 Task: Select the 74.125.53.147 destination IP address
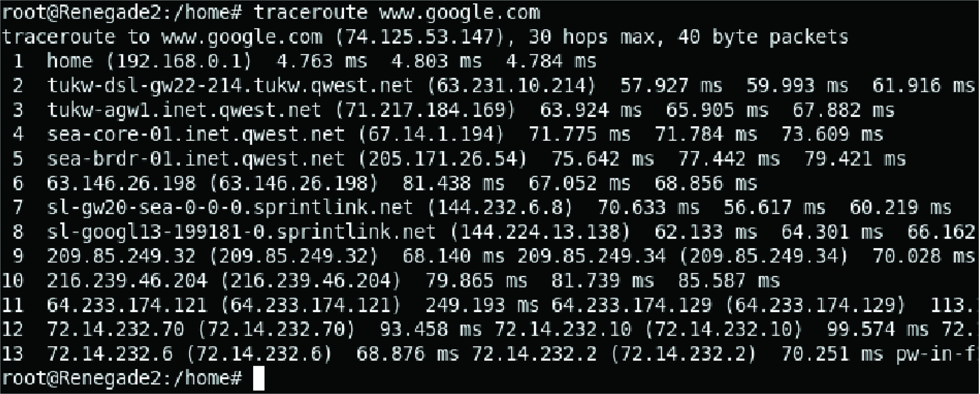(420, 37)
